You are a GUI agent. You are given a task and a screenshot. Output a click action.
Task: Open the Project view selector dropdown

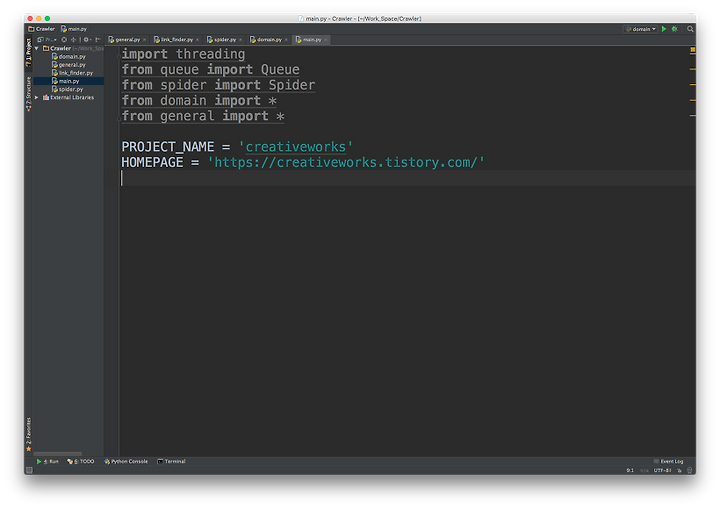click(47, 40)
